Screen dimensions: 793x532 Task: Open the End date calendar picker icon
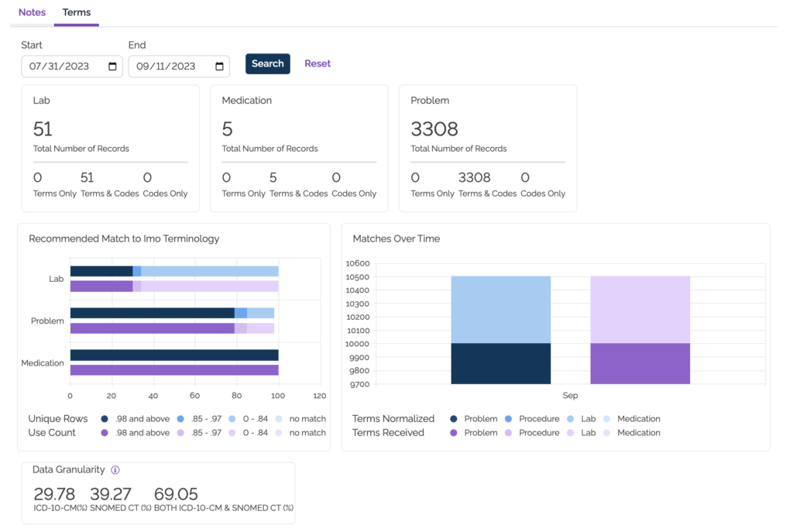(220, 67)
